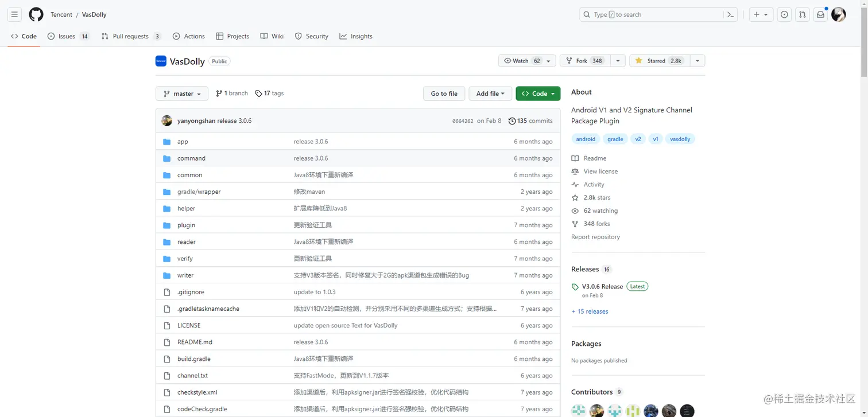The image size is (868, 417).
Task: Click the file icon for .gitignore
Action: [x=167, y=292]
